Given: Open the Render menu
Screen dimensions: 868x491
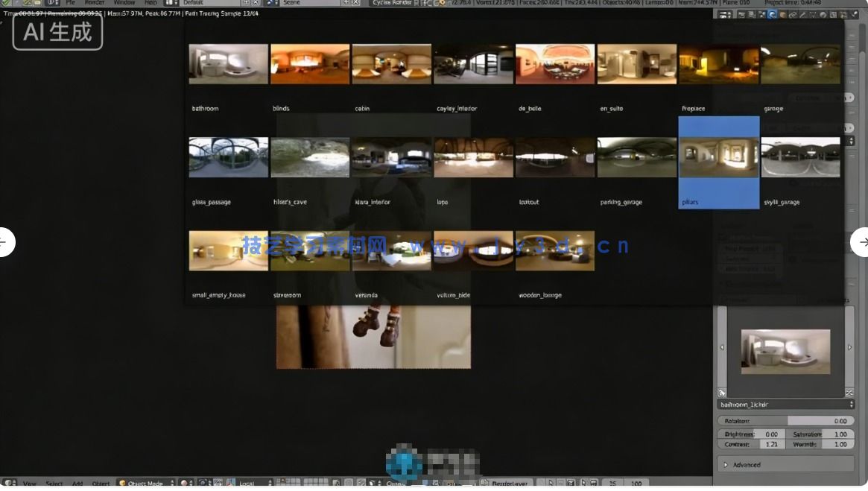Looking at the screenshot, I should point(95,3).
